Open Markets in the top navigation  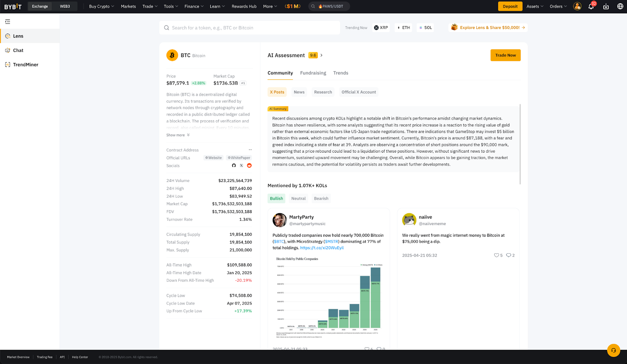(x=128, y=6)
